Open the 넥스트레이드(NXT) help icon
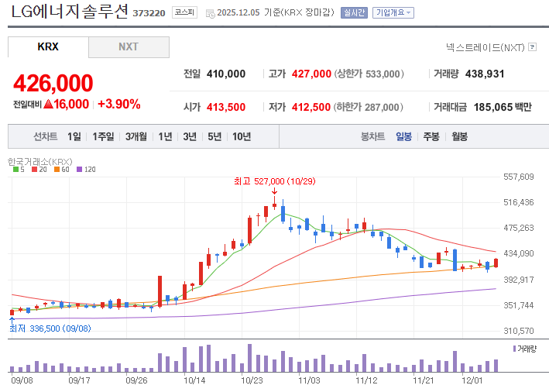The width and height of the screenshot is (549, 392). [532, 47]
